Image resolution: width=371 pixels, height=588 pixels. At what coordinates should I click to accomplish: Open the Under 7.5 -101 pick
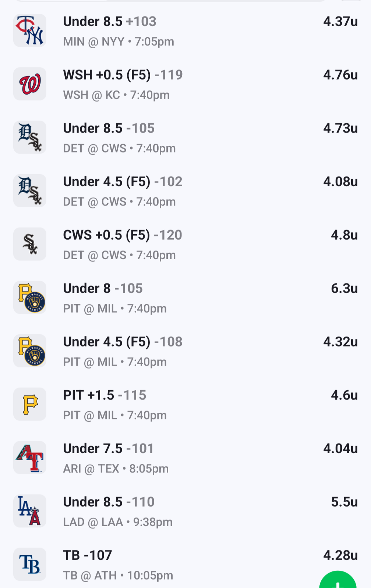[109, 449]
